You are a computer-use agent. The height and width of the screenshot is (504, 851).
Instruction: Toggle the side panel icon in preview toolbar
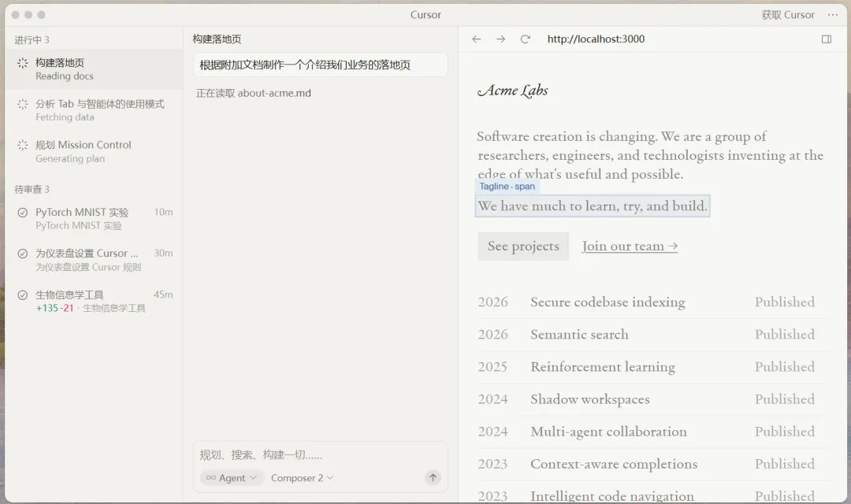(x=826, y=39)
